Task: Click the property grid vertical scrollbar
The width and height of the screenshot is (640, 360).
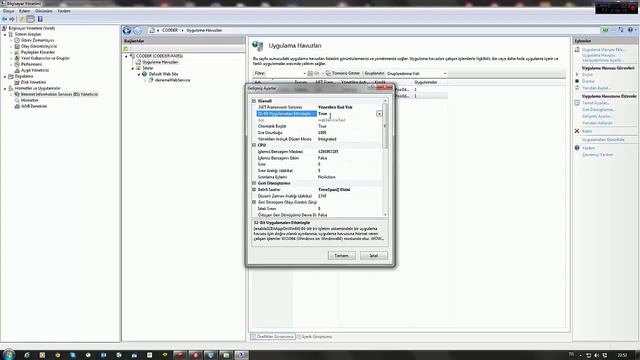Action: click(385, 157)
